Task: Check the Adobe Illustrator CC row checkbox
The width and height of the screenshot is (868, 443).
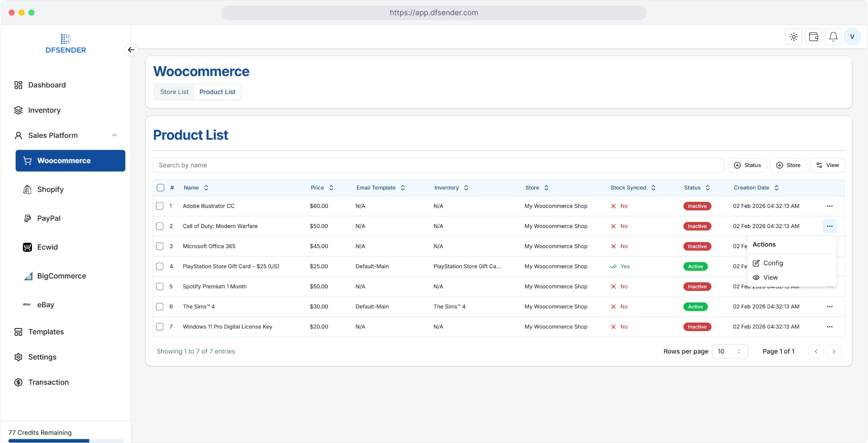Action: click(x=160, y=206)
